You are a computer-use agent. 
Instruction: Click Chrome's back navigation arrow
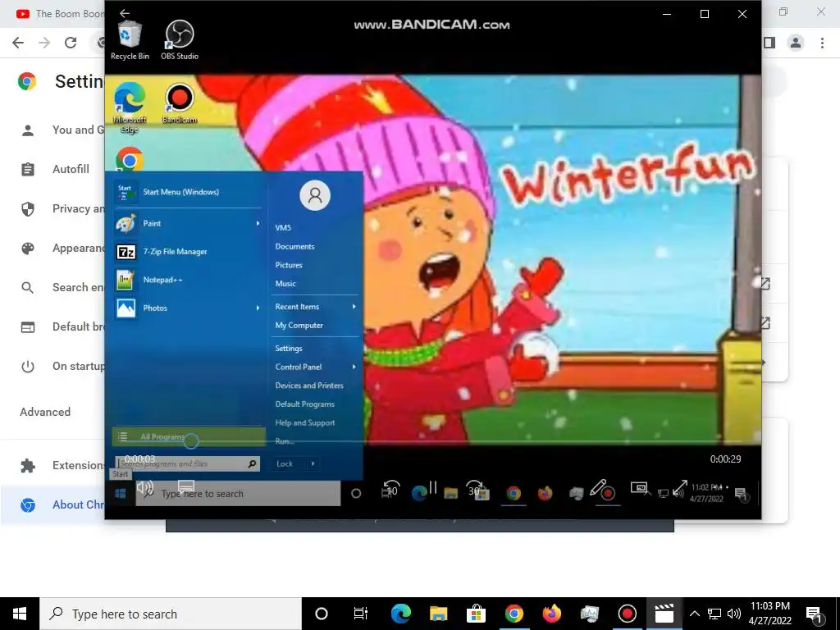(18, 43)
